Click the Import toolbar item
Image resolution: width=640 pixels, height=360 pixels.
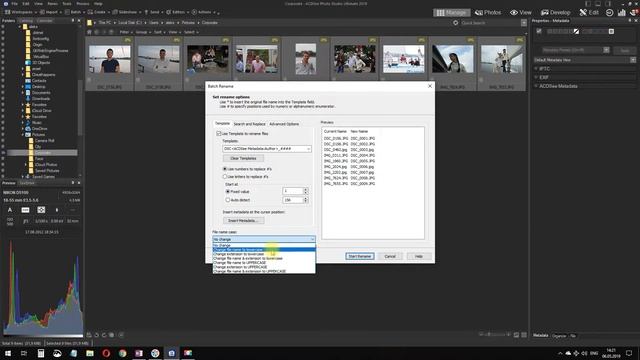(51, 12)
